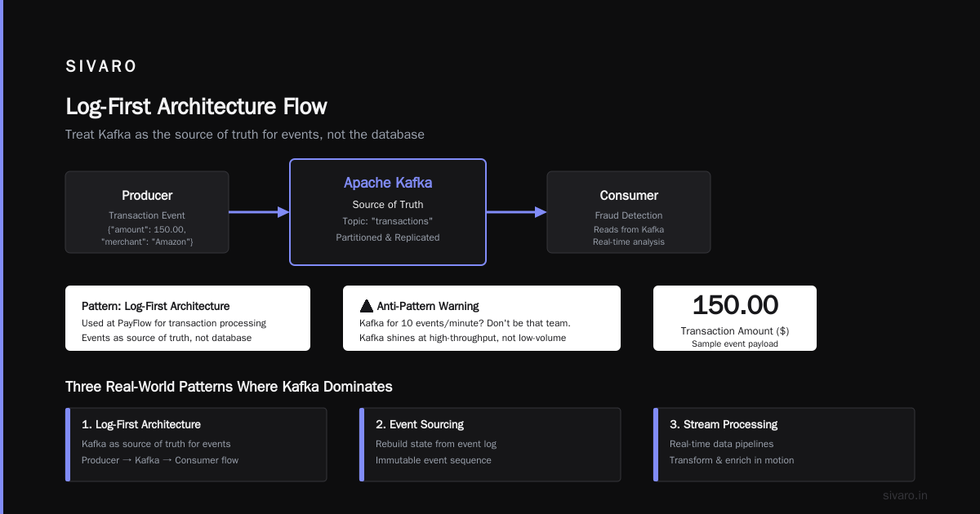Open the 1. Log-First Architecture card title
This screenshot has height=514, width=980.
click(x=141, y=424)
